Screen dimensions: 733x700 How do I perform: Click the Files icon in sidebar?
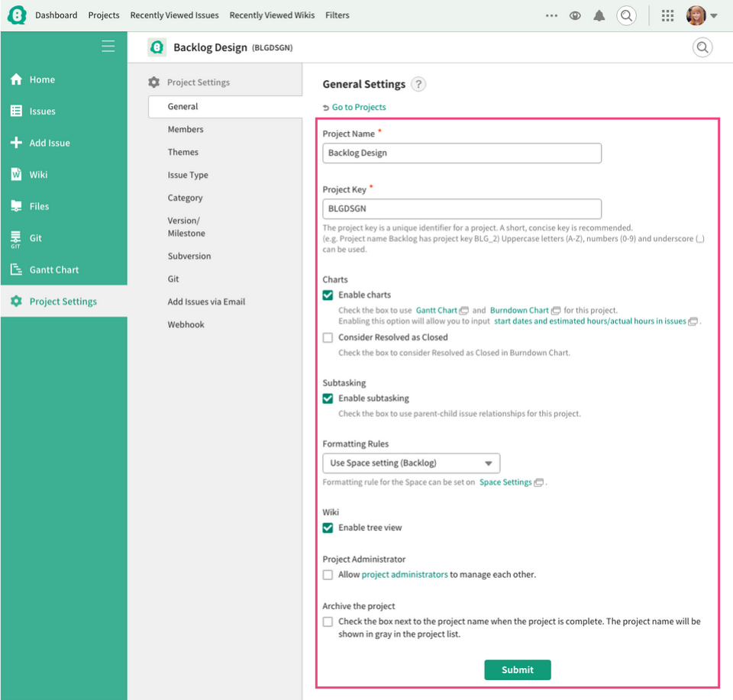pyautogui.click(x=16, y=206)
